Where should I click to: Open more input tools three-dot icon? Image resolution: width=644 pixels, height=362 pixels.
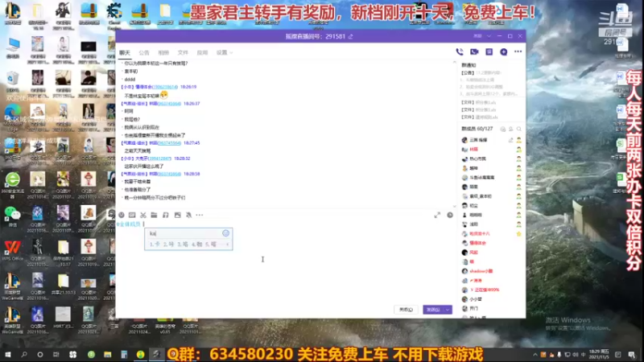click(x=200, y=215)
